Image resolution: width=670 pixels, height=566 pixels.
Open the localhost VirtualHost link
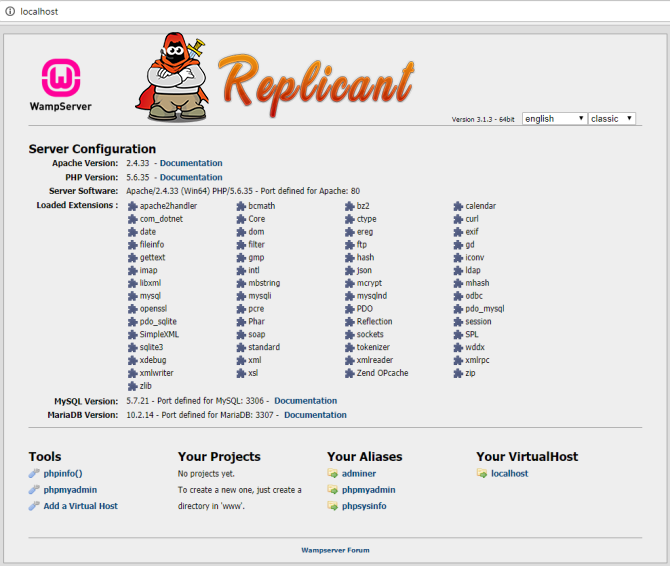pyautogui.click(x=509, y=473)
